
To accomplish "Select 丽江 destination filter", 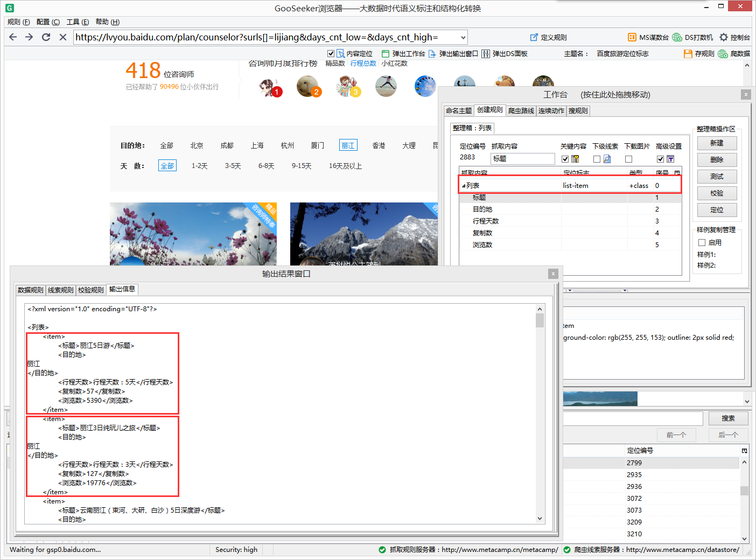I will click(348, 145).
